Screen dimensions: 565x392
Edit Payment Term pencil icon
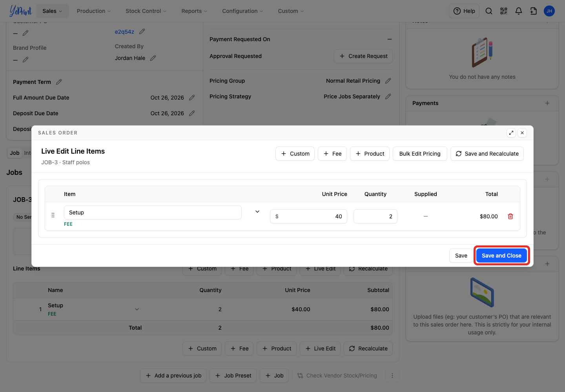[59, 82]
